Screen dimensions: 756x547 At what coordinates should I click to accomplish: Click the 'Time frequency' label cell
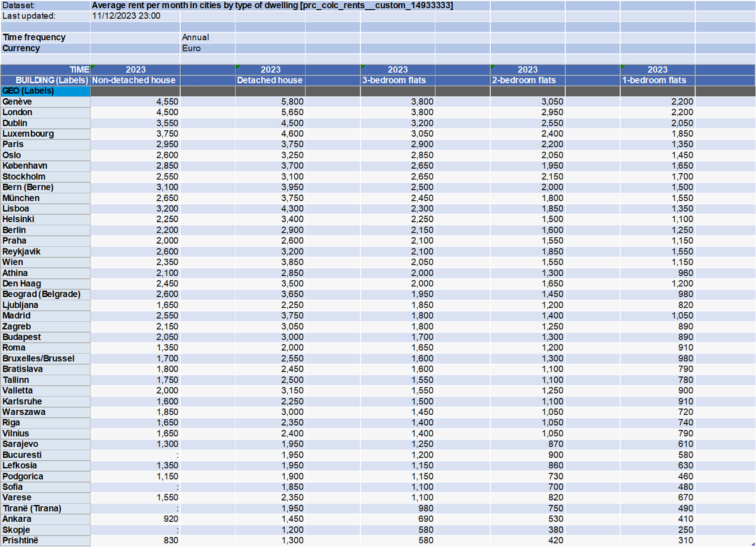click(45, 37)
